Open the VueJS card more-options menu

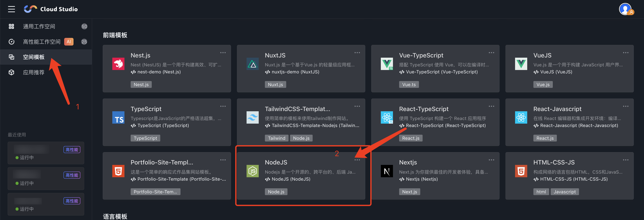point(626,53)
